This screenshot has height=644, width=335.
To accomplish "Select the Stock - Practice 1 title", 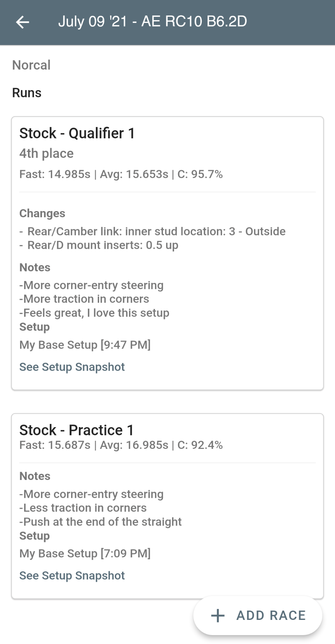I will tap(77, 430).
